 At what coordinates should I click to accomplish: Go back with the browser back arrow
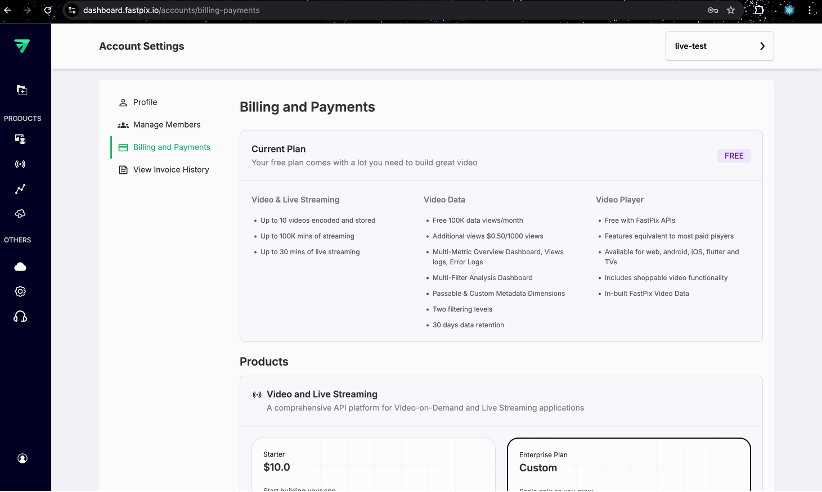click(7, 10)
